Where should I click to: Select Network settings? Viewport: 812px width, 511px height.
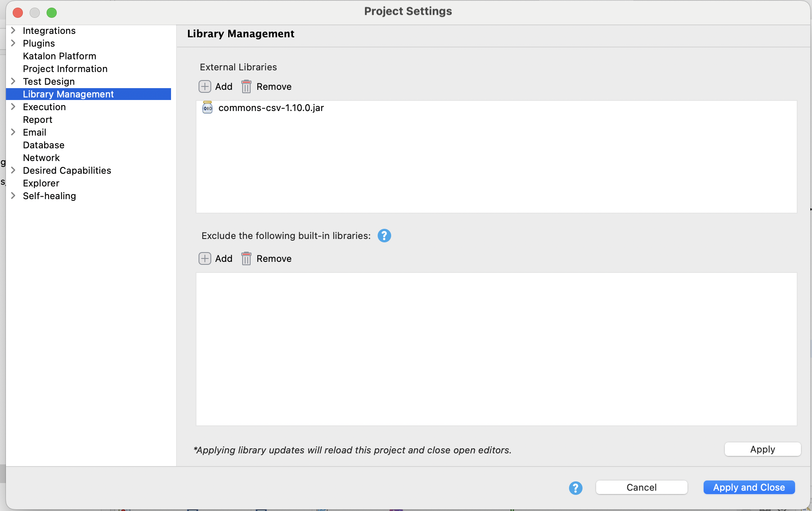[x=41, y=158]
